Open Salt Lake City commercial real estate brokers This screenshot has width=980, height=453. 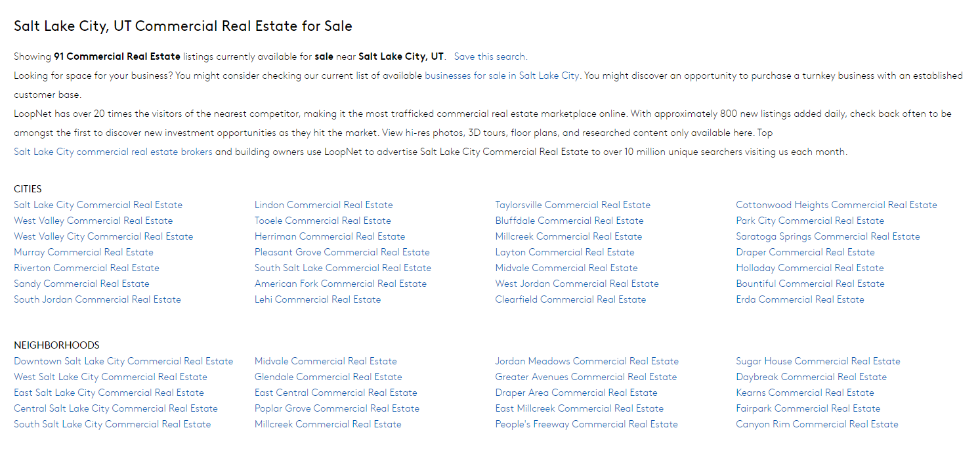point(113,152)
